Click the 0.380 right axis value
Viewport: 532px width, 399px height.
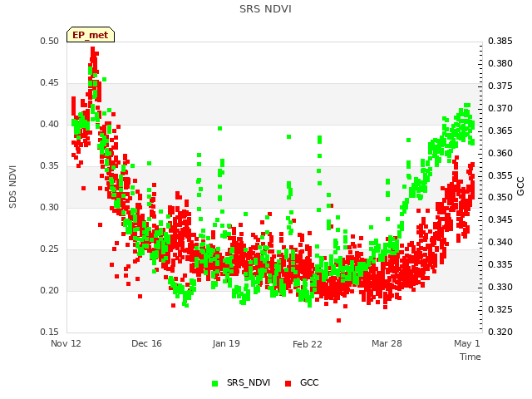point(500,63)
